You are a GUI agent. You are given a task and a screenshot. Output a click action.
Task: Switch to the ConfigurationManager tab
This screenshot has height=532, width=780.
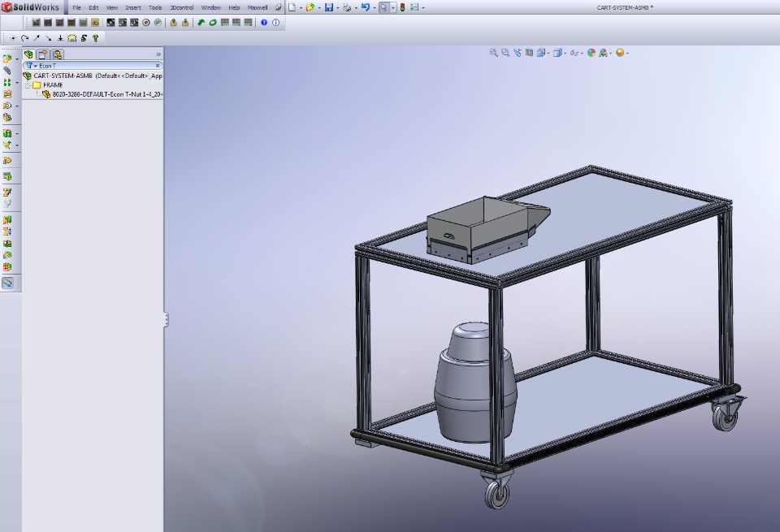pos(57,54)
